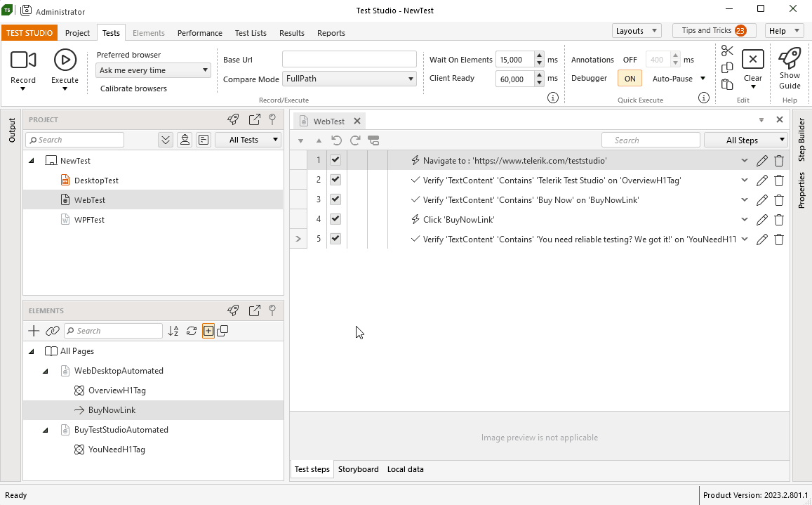Viewport: 812px width, 505px height.
Task: Redo the step change
Action: pos(355,140)
